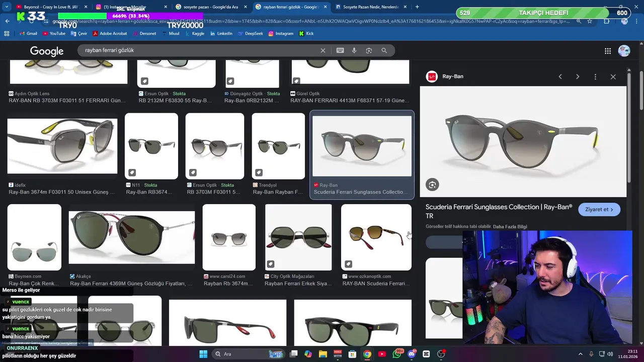
Task: Open the Beymen.com Ray-Ban thumbnail
Action: click(34, 237)
